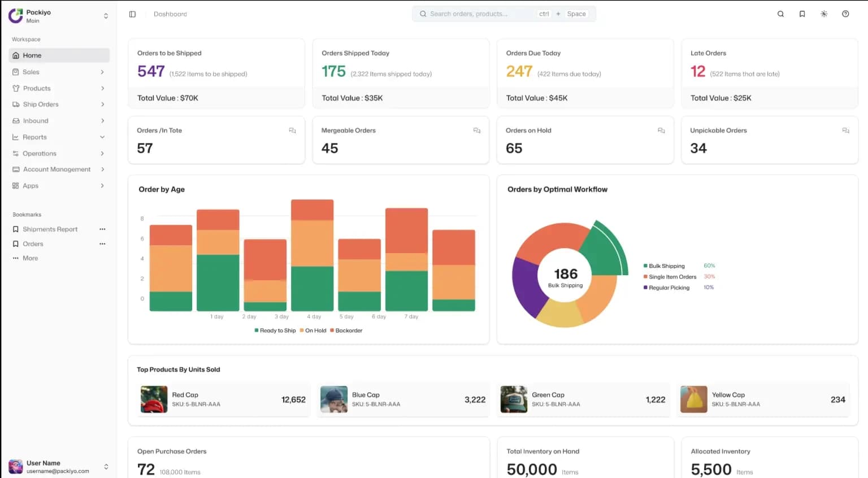Toggle the sidebar panel icon
The height and width of the screenshot is (478, 868).
(x=132, y=14)
